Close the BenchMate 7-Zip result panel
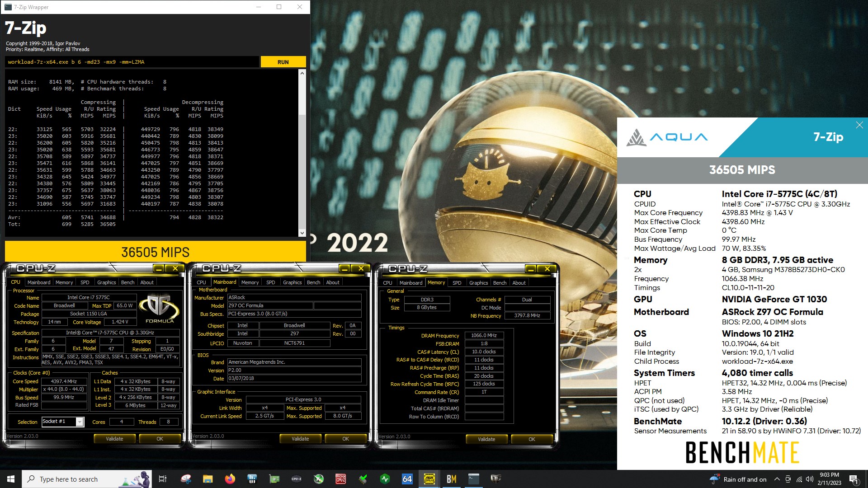Image resolution: width=868 pixels, height=488 pixels. click(x=859, y=125)
